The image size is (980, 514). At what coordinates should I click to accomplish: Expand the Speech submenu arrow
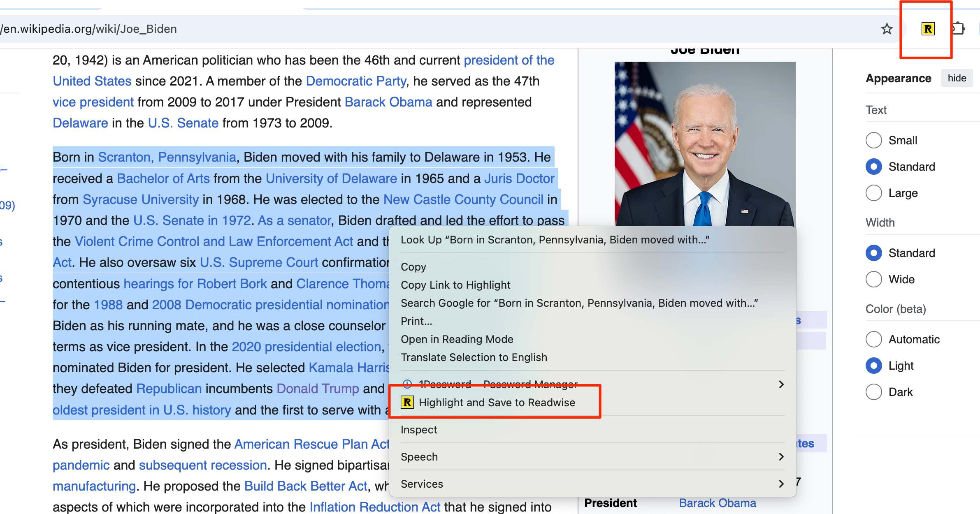781,457
